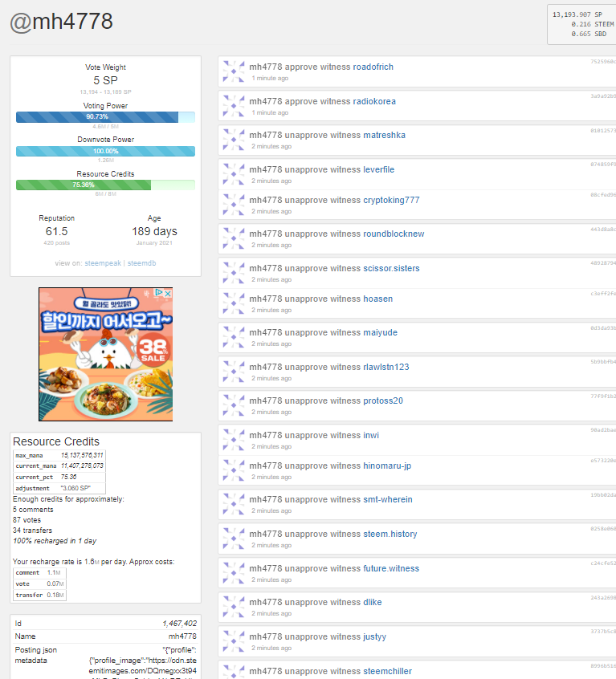Image resolution: width=616 pixels, height=679 pixels.
Task: Open the matreshka witness link
Action: (x=384, y=135)
